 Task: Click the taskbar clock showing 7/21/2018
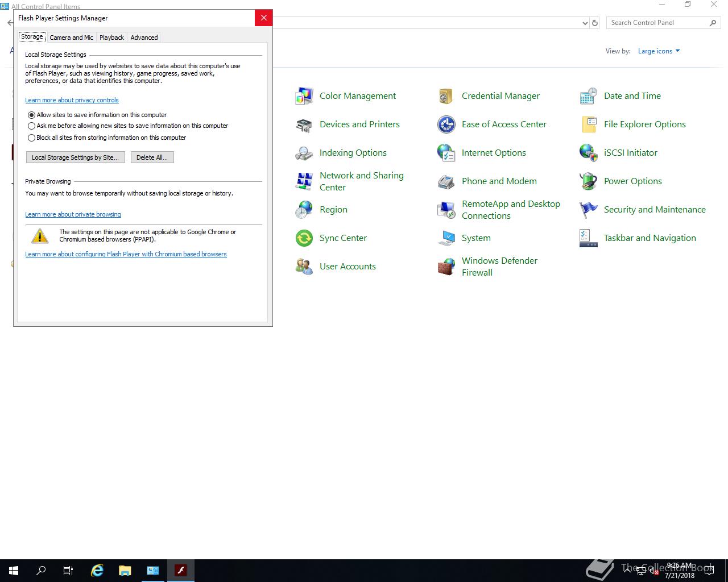click(x=679, y=571)
